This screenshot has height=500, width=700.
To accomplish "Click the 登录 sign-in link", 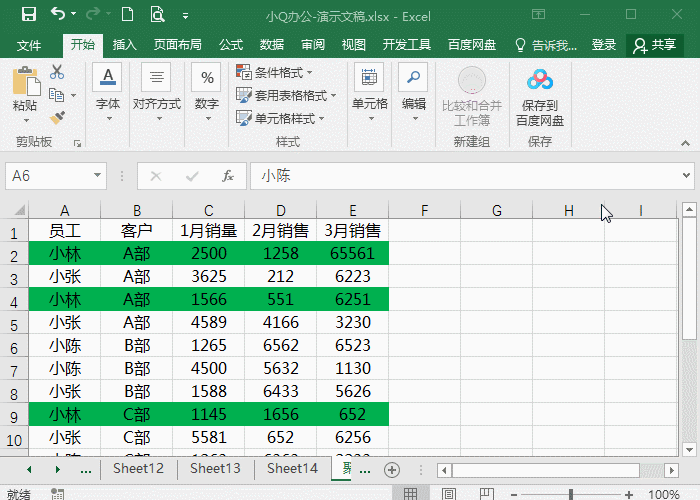I will click(604, 45).
